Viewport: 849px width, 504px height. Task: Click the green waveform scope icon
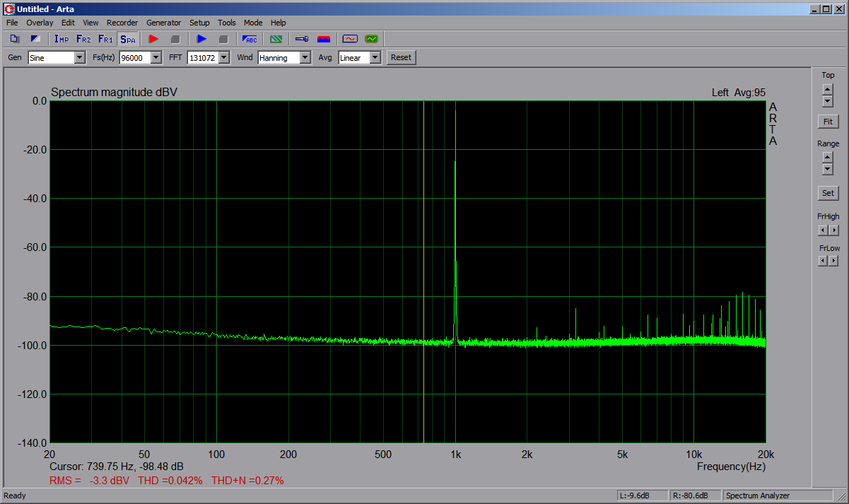click(371, 39)
